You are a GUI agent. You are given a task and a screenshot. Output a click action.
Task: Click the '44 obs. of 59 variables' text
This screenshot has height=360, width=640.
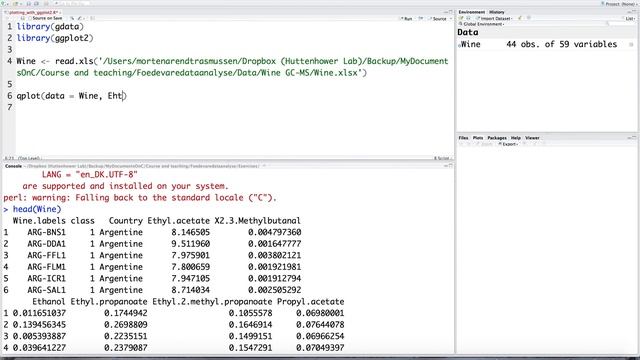click(x=561, y=44)
